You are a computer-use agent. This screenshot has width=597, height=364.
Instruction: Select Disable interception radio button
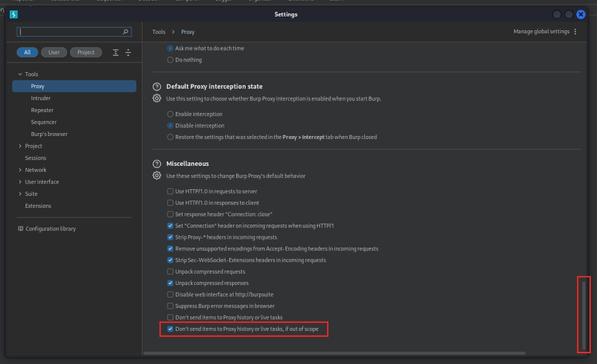click(x=171, y=125)
